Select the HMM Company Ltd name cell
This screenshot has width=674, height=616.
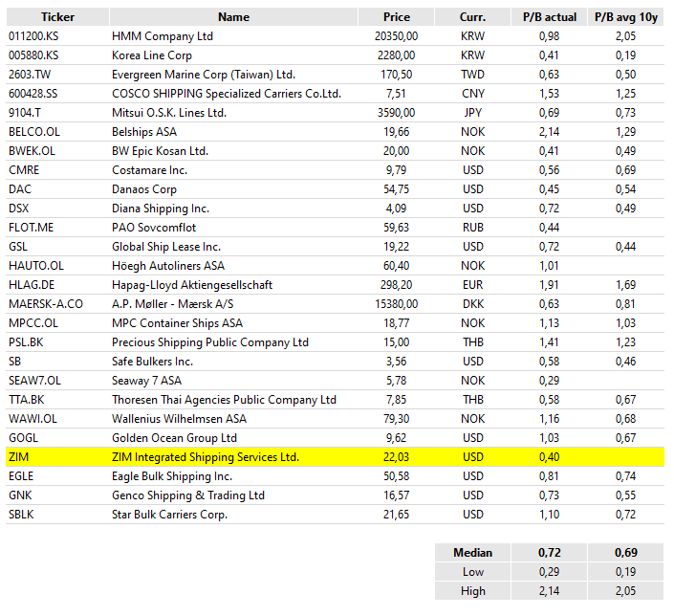coord(233,36)
